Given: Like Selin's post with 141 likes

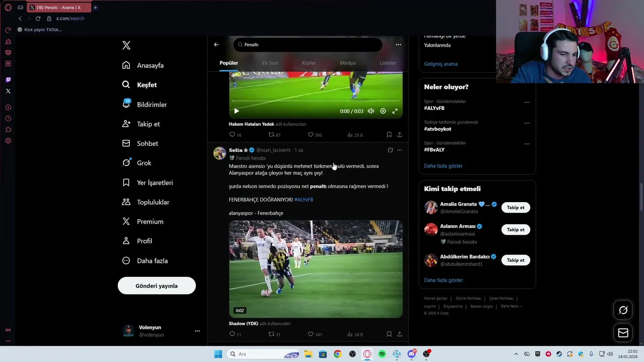Looking at the screenshot, I should tap(314, 334).
